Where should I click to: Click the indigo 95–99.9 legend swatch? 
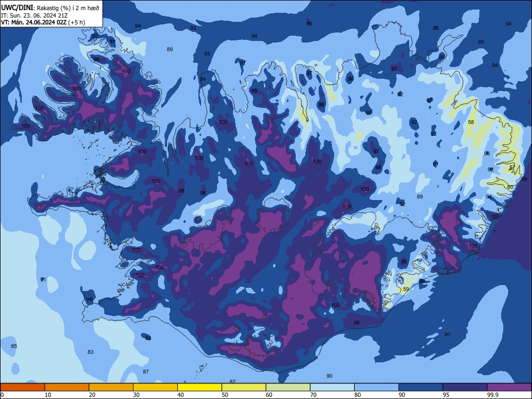point(465,387)
